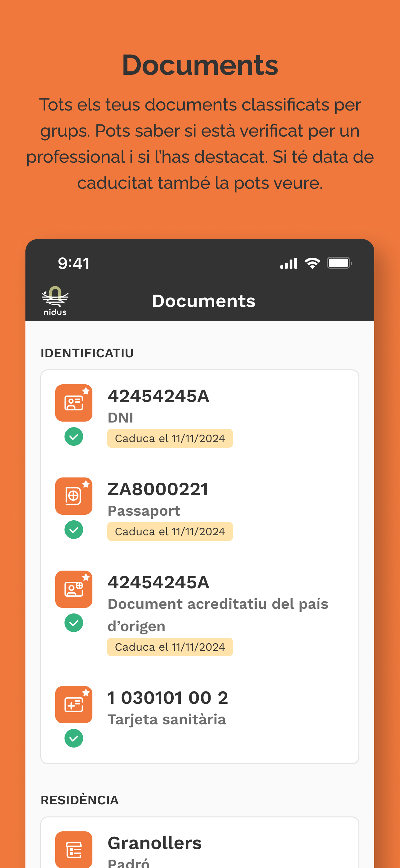This screenshot has height=868, width=400.
Task: Tap the Nidus logo in the header
Action: point(55,301)
